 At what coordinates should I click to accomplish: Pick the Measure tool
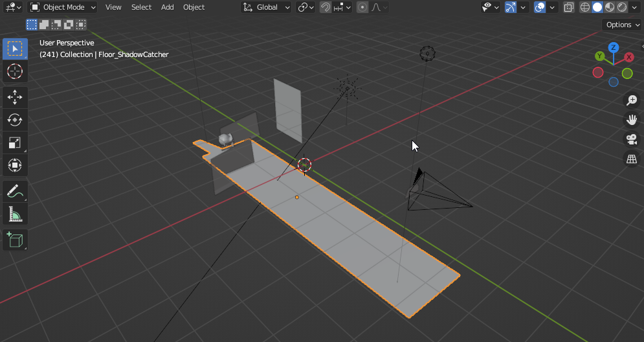coord(15,213)
